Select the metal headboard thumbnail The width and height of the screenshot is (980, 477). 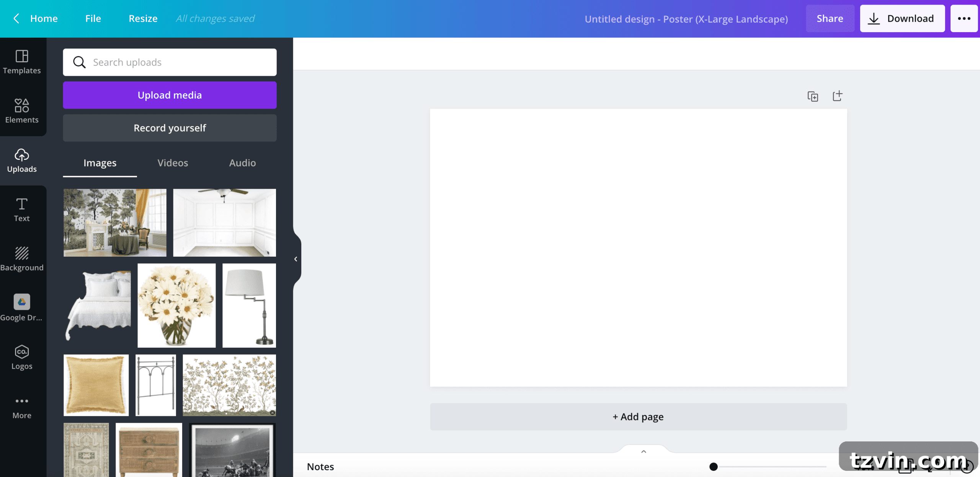coord(156,385)
